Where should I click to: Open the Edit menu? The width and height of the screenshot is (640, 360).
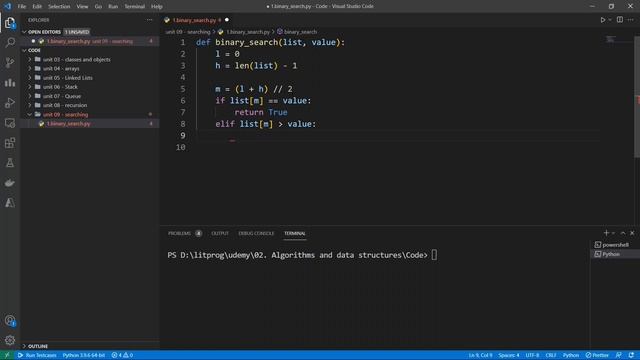pos(37,7)
